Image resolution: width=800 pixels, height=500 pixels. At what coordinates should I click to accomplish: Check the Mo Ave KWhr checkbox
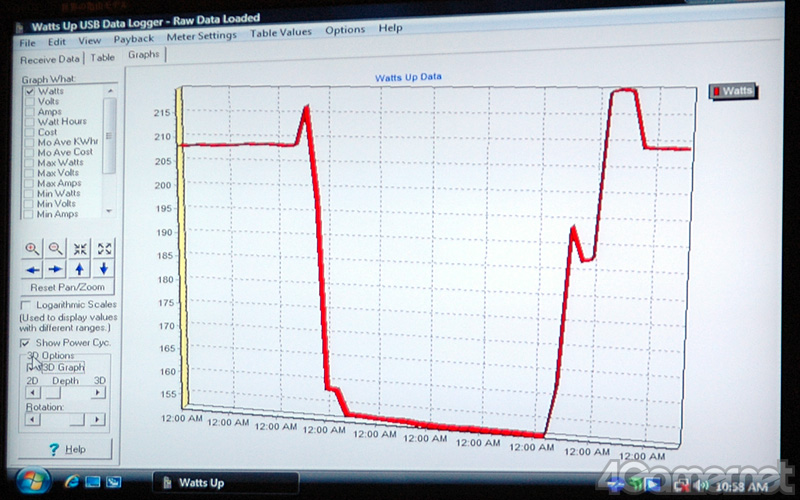click(x=30, y=142)
